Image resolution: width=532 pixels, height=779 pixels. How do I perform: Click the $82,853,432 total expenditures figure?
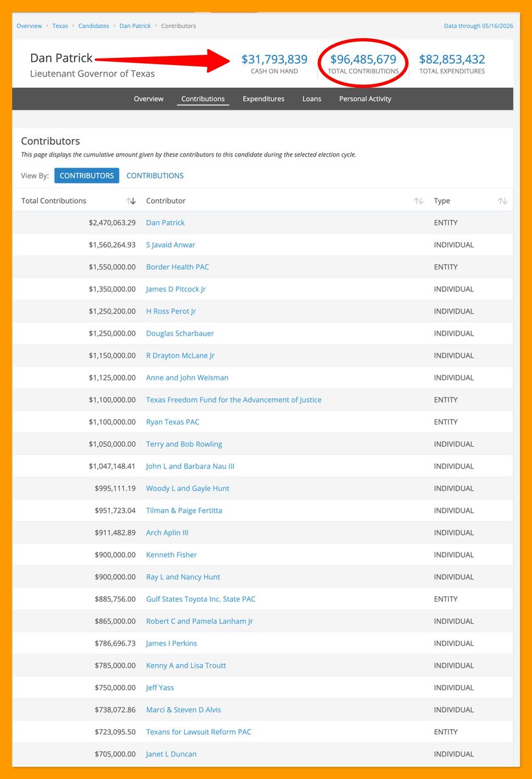[452, 60]
